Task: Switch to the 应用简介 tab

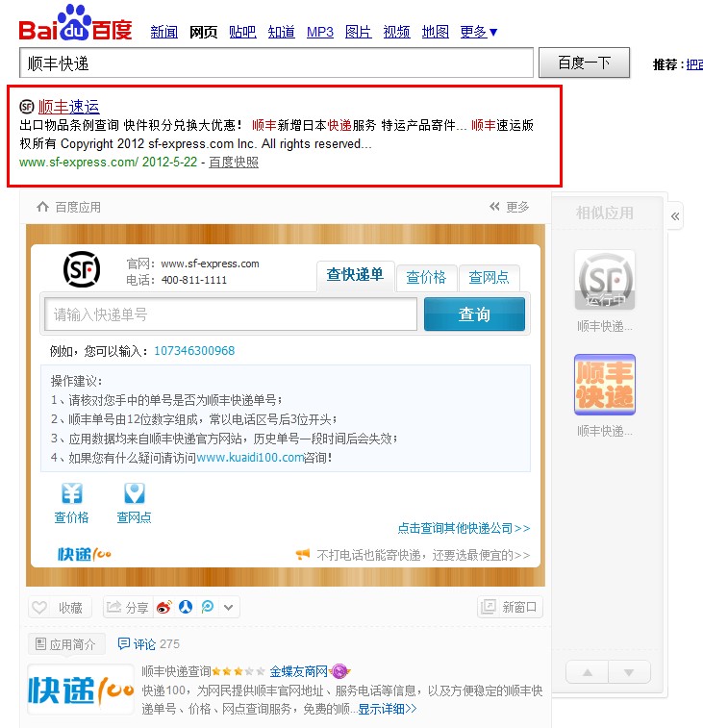Action: (66, 644)
